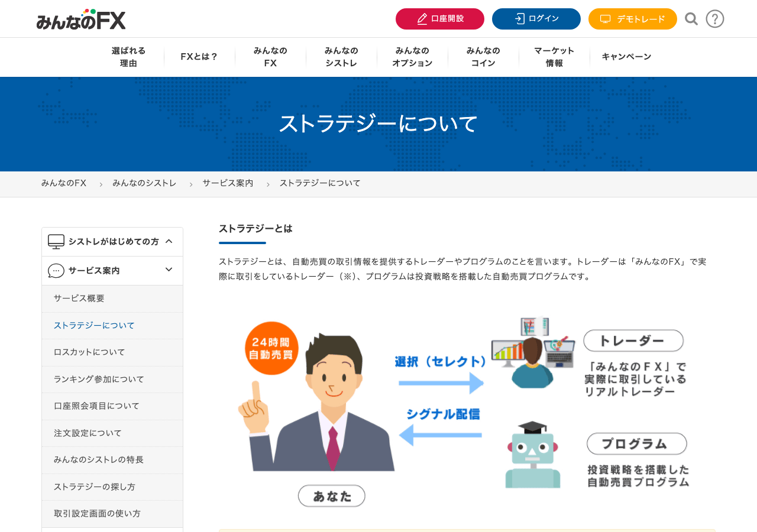The width and height of the screenshot is (757, 532).
Task: Click the ストラテジーとは heading
Action: tap(255, 228)
